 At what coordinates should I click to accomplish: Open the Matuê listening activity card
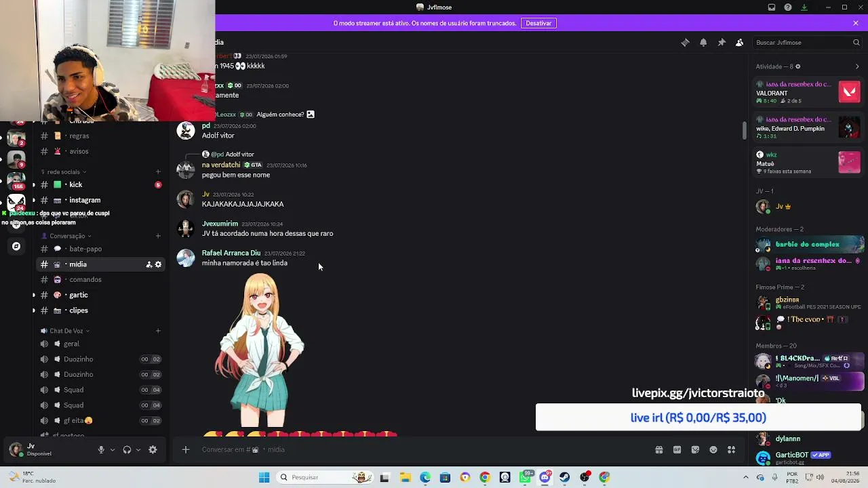point(808,163)
